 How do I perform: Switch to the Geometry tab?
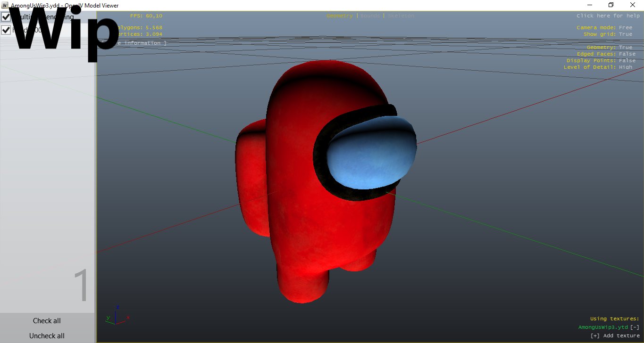coord(340,16)
